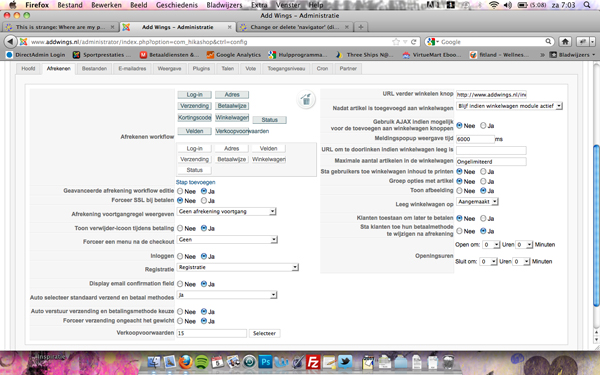Open the Afrekening voortgangregel weergeven dropdown

pos(227,211)
